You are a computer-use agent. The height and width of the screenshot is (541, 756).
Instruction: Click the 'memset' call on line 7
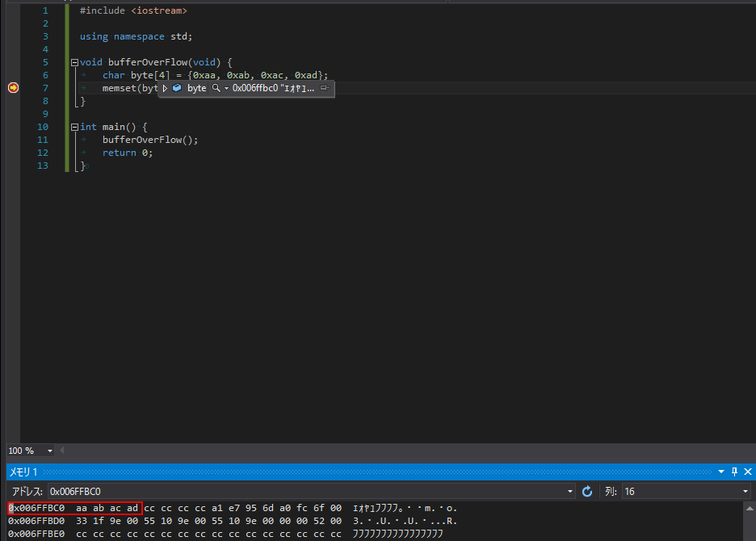[x=119, y=88]
